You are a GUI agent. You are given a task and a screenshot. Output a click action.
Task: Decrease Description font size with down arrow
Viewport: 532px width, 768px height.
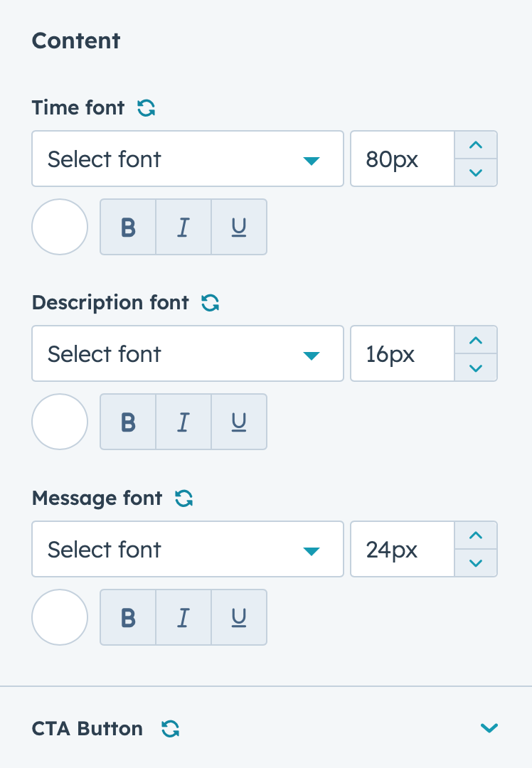coord(476,368)
